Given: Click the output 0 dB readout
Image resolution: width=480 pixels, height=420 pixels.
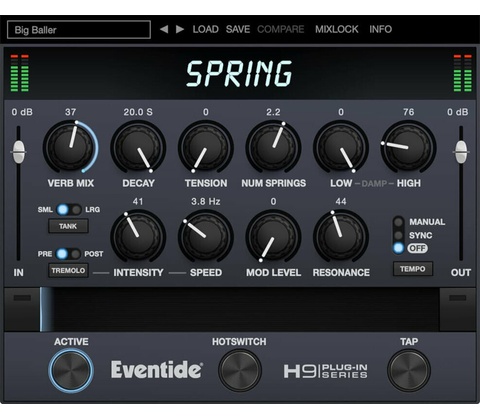Looking at the screenshot, I should click(x=458, y=112).
